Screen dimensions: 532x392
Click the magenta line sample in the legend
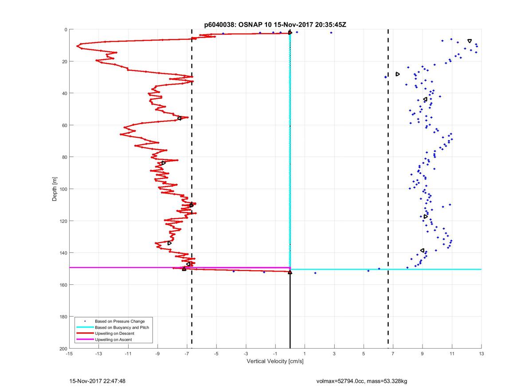tap(84, 339)
